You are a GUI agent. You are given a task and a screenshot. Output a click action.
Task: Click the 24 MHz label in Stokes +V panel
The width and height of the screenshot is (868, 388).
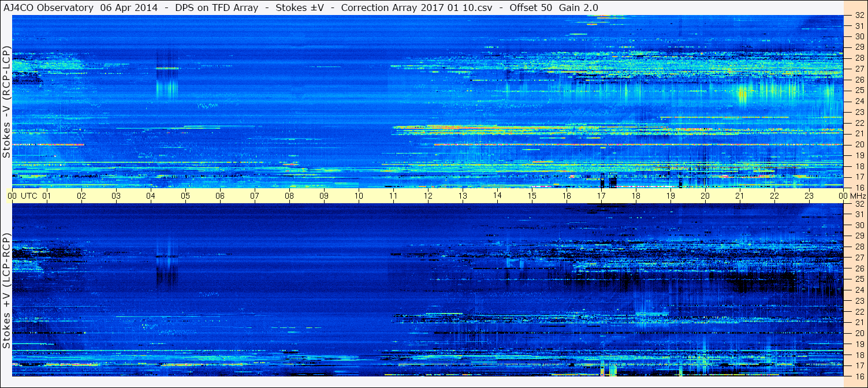point(859,290)
